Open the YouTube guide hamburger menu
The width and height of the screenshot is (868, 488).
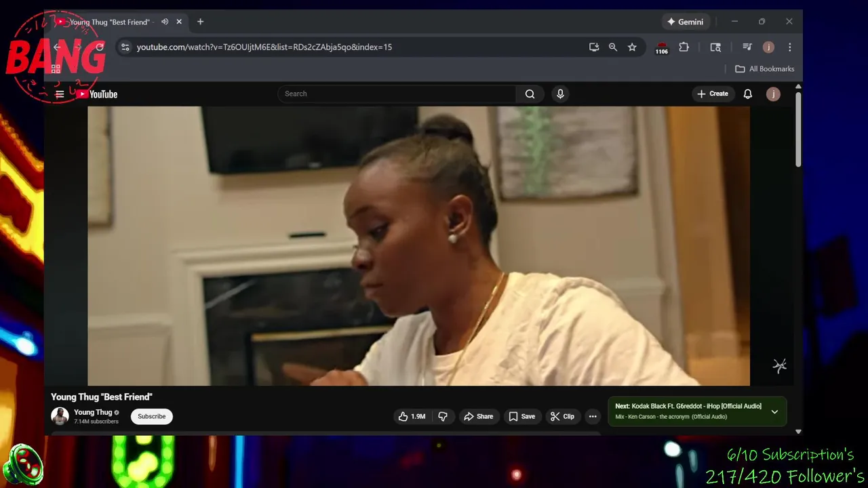pos(60,94)
